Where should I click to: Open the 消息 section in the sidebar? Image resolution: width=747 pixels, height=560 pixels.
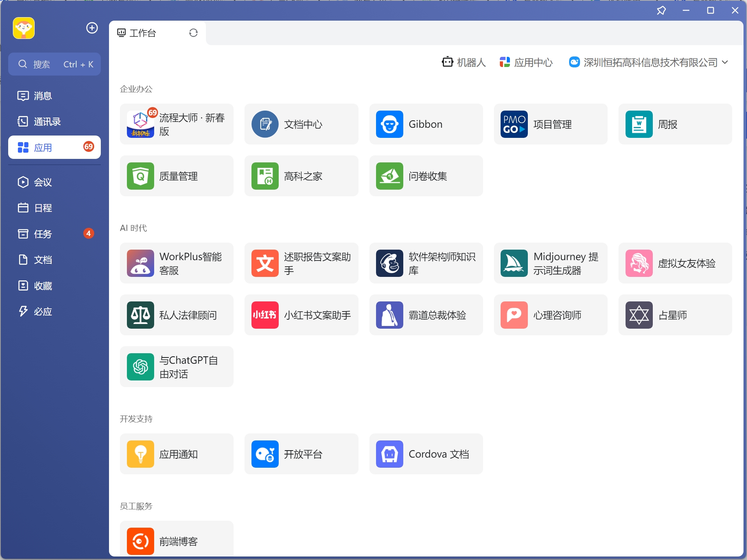point(42,96)
